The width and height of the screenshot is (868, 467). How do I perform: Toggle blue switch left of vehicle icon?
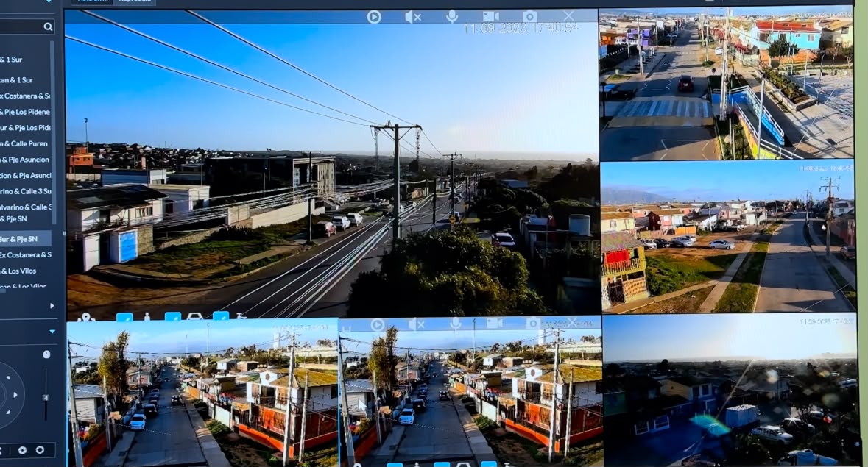pyautogui.click(x=173, y=317)
